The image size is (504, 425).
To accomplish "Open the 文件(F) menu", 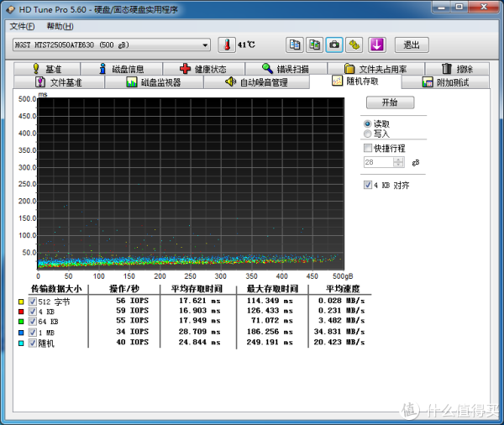I will coord(22,26).
